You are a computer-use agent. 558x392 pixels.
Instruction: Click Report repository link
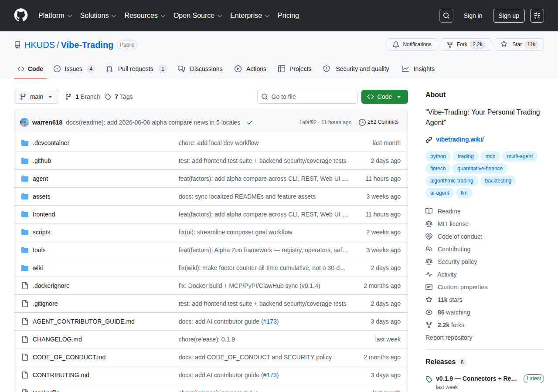click(x=449, y=338)
